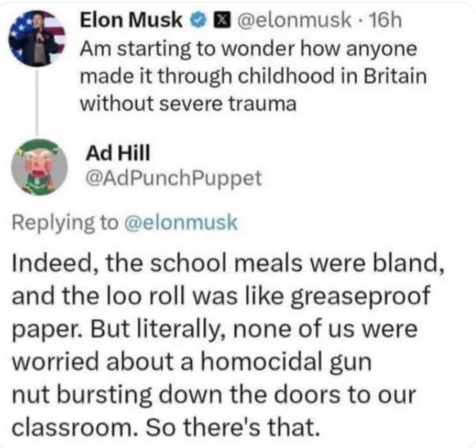Click the black X affiliation badge
Viewport: 476px width, 448px height.
click(219, 21)
